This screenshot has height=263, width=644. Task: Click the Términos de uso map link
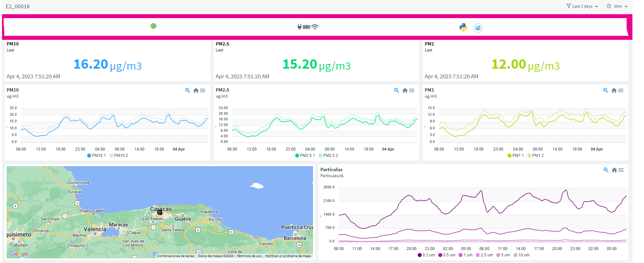tap(249, 256)
